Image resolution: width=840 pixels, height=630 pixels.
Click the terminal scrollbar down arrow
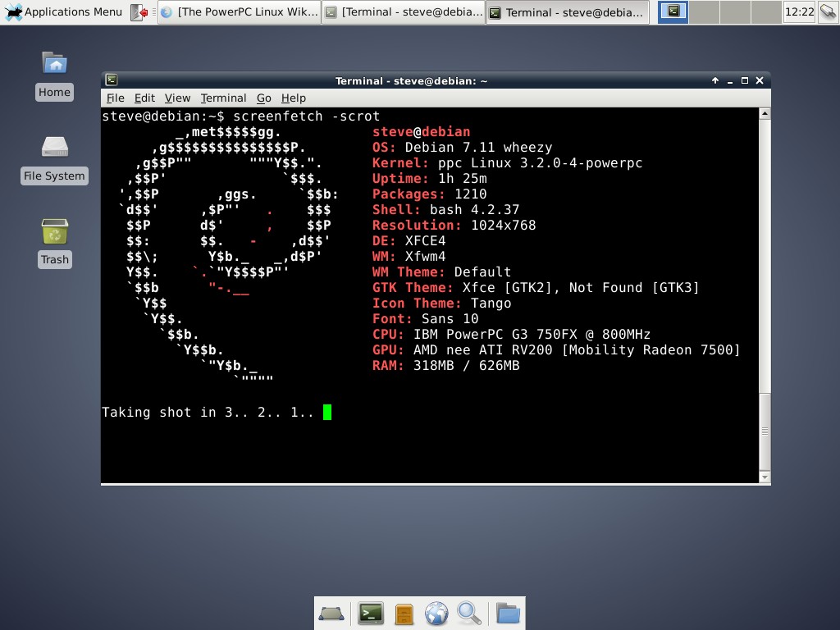(765, 477)
